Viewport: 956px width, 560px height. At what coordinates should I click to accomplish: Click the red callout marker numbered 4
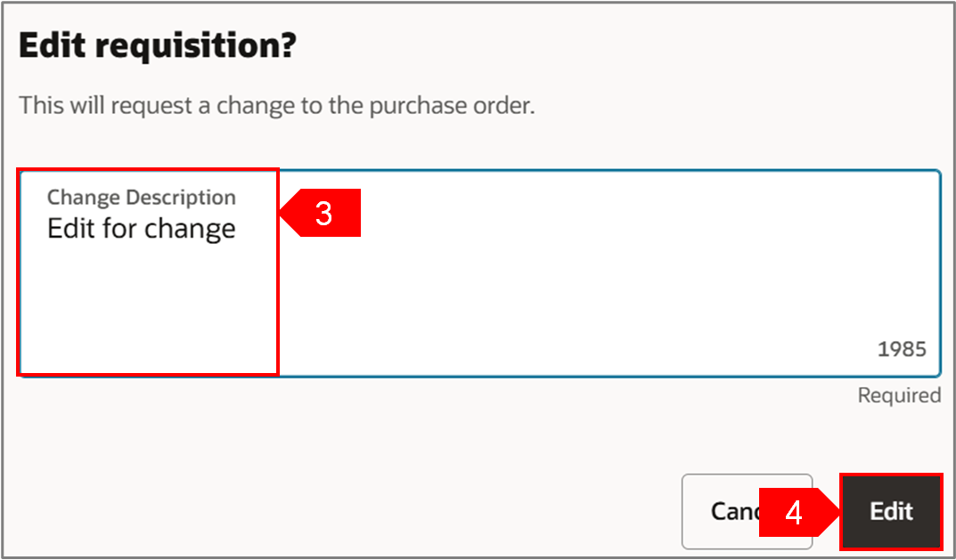coord(793,512)
